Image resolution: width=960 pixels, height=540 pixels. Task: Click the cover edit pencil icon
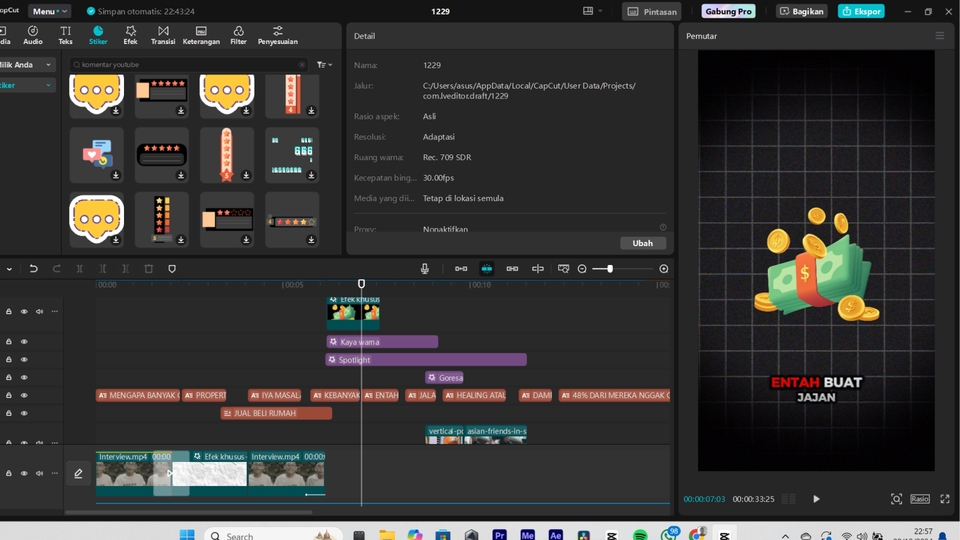78,473
